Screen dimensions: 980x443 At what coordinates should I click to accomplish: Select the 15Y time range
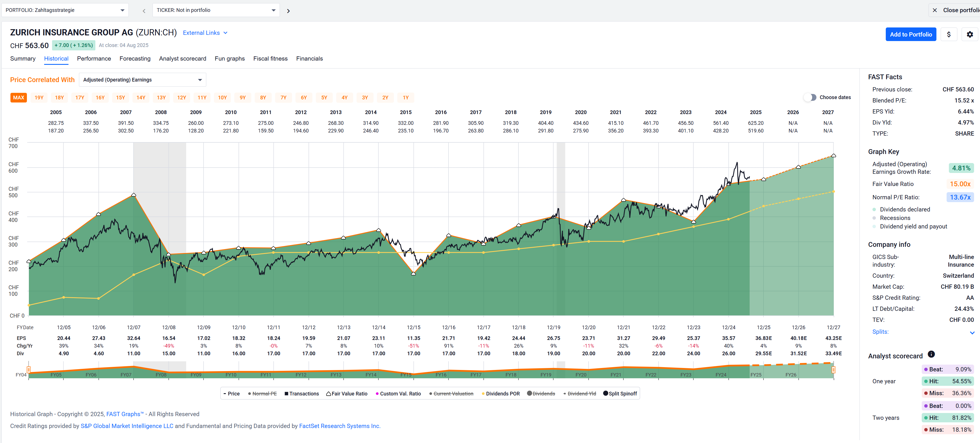[121, 98]
